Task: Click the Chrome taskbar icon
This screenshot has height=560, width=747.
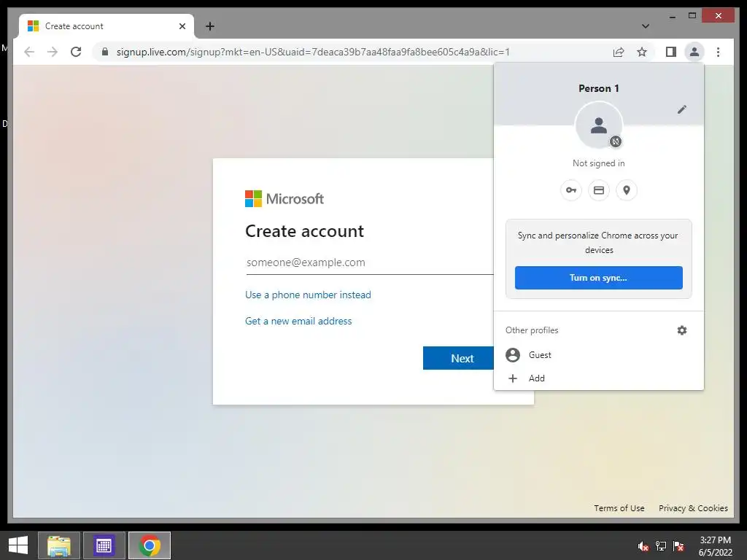Action: (x=149, y=545)
